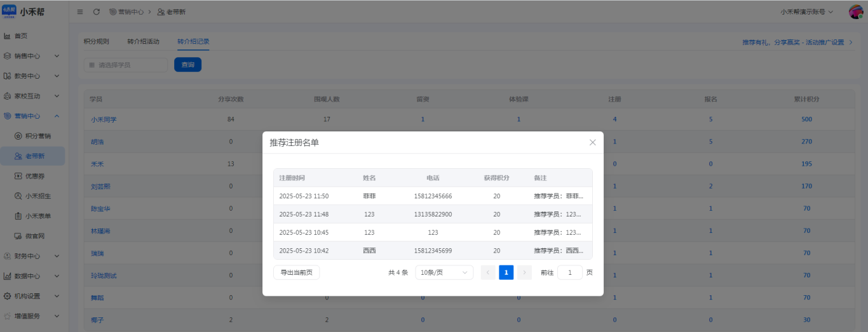Open the 10条/页 page size dropdown
The image size is (868, 332).
coord(444,272)
